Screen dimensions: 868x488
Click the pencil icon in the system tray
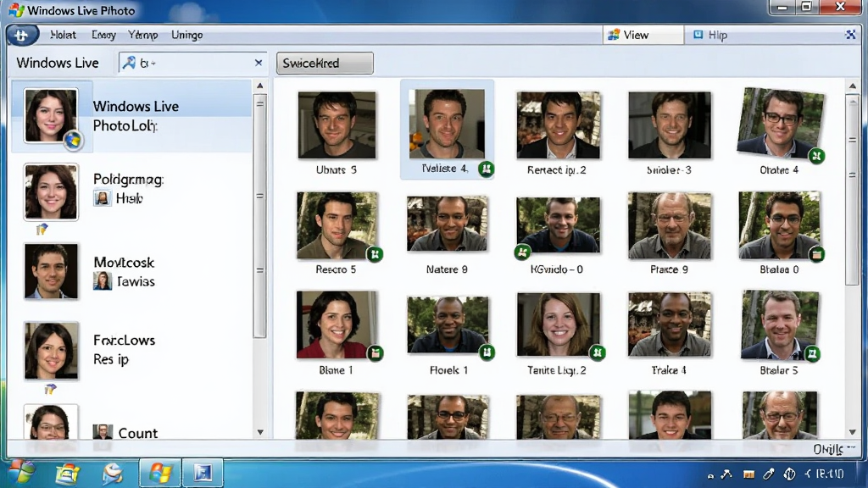click(x=768, y=474)
